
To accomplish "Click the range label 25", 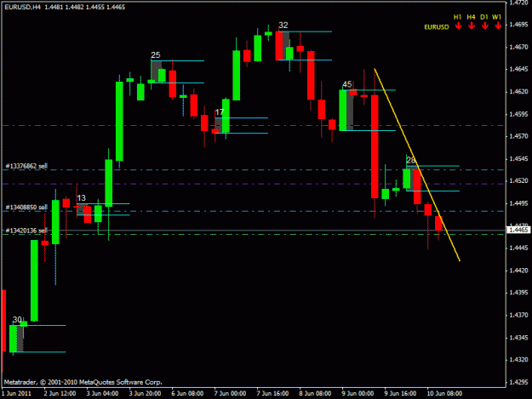I will tap(156, 55).
